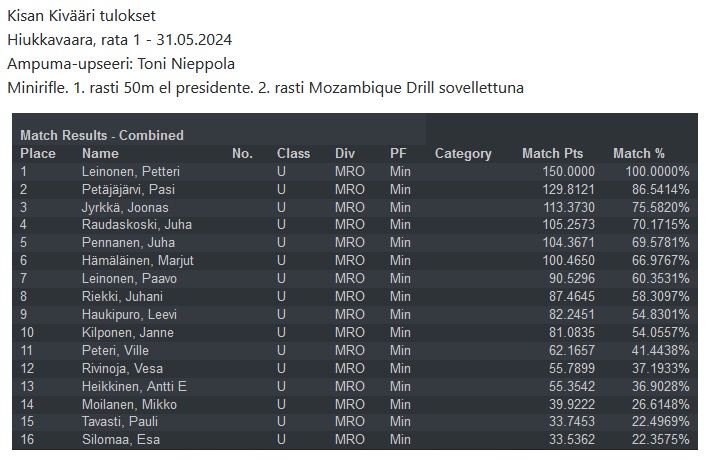Select the name Leinonen, Petteri
The image size is (722, 471).
131,171
